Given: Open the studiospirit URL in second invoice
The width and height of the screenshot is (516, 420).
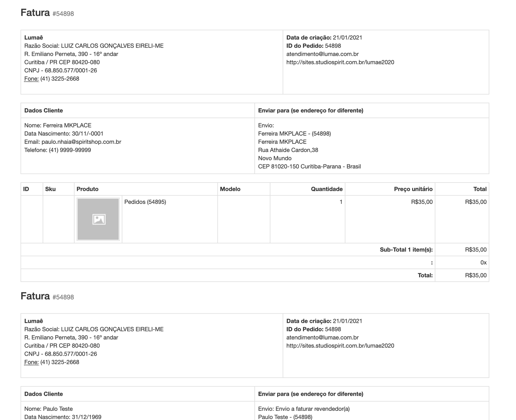Looking at the screenshot, I should tap(340, 345).
